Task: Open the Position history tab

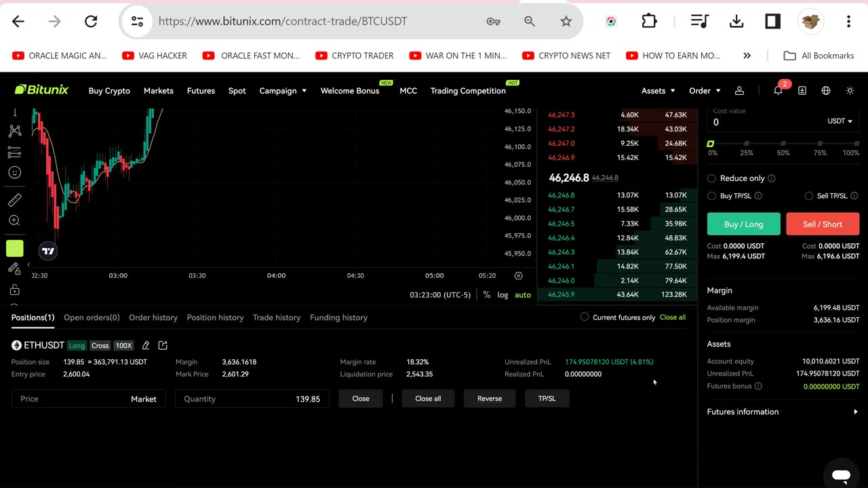Action: coord(215,317)
